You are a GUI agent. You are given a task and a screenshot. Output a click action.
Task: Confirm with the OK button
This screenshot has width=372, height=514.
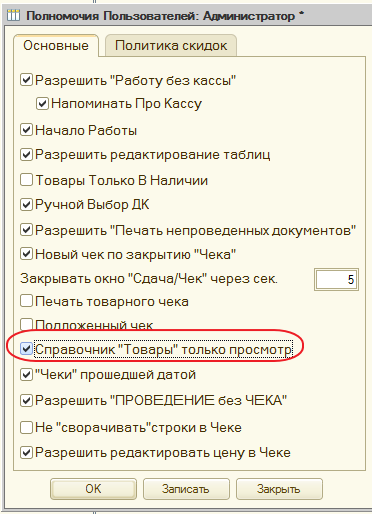pos(93,489)
